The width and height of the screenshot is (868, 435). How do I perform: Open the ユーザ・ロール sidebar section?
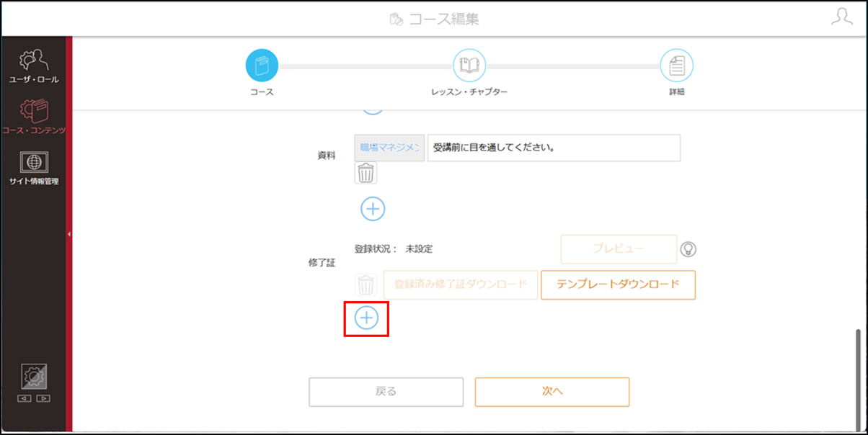[34, 66]
